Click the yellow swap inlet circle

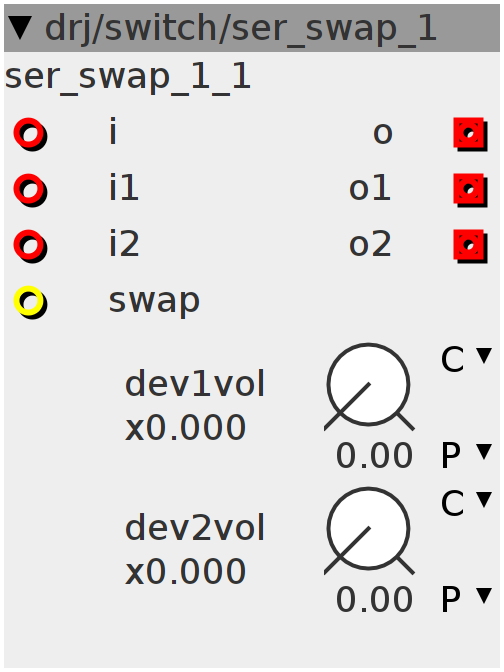(30, 302)
